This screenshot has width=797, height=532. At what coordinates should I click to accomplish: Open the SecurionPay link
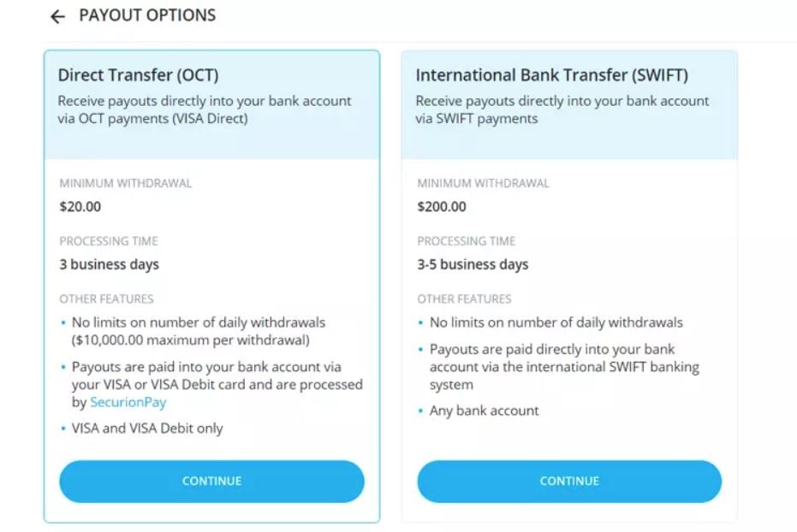point(128,402)
